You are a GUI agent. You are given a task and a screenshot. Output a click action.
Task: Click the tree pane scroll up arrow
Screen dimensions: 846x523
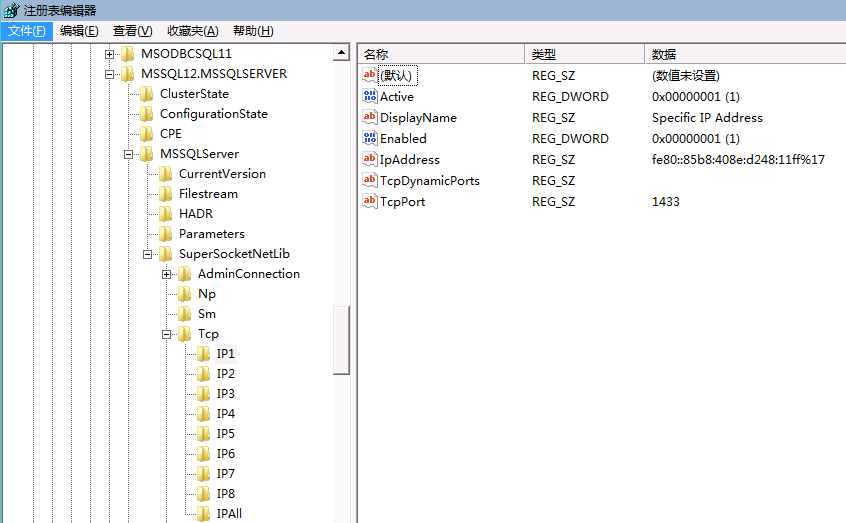click(x=341, y=53)
